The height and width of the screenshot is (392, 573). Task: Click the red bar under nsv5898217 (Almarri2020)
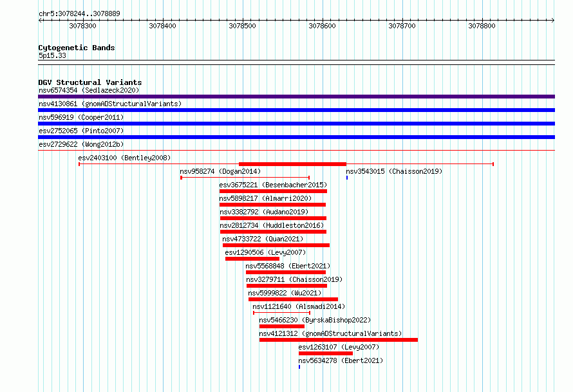tap(272, 205)
